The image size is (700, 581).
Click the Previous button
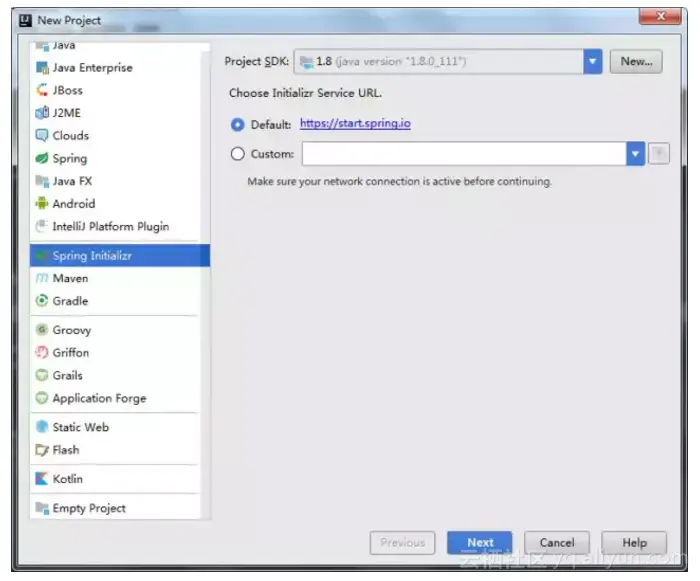point(402,543)
